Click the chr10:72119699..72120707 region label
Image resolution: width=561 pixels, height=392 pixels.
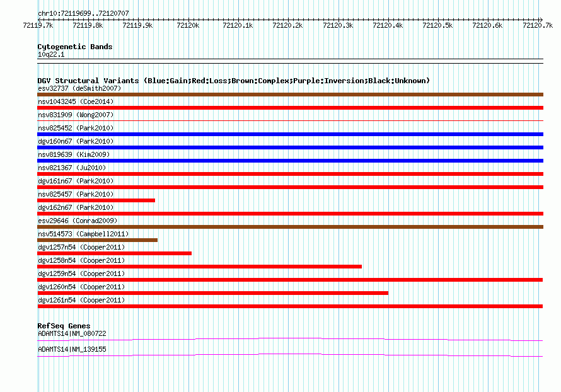(83, 13)
